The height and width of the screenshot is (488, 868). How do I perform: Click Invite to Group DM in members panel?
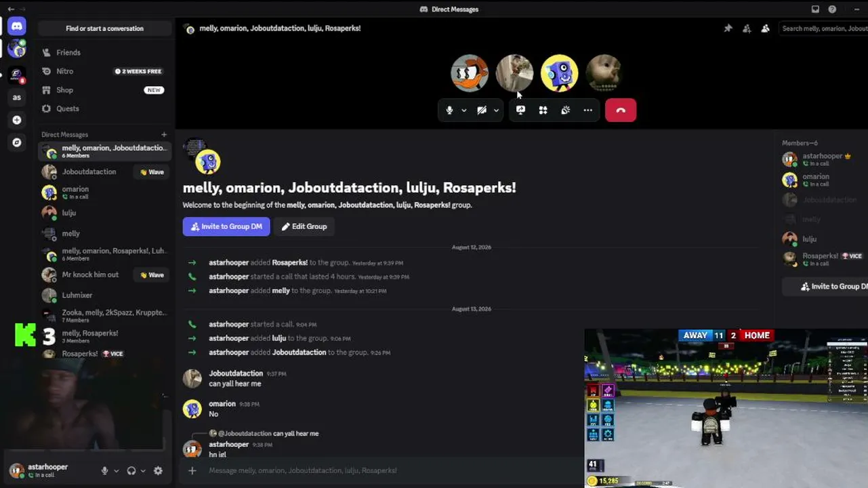(827, 287)
